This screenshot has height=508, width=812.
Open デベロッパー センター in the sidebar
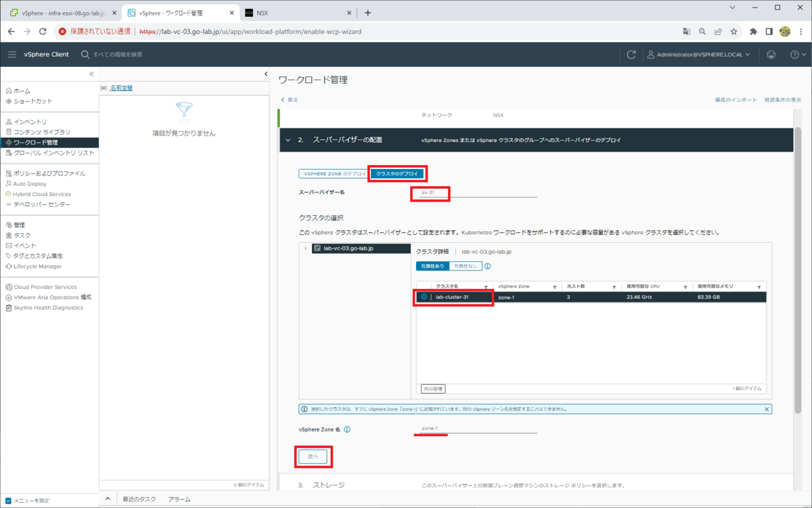[42, 204]
